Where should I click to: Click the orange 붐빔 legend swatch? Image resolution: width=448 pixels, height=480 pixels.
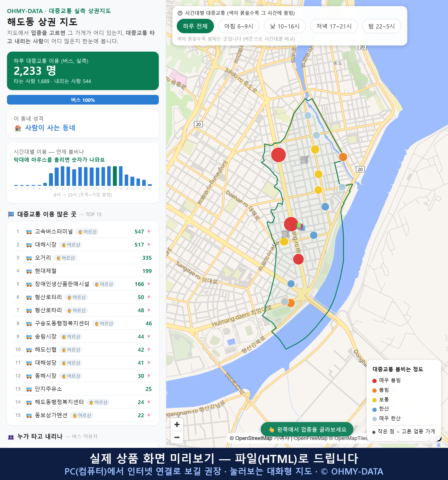(374, 390)
